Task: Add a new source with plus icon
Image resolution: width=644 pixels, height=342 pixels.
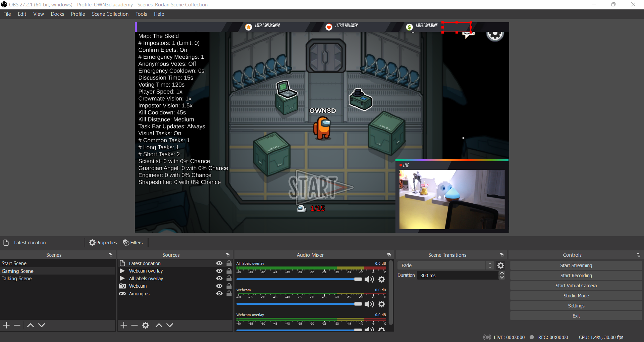Action: point(124,325)
